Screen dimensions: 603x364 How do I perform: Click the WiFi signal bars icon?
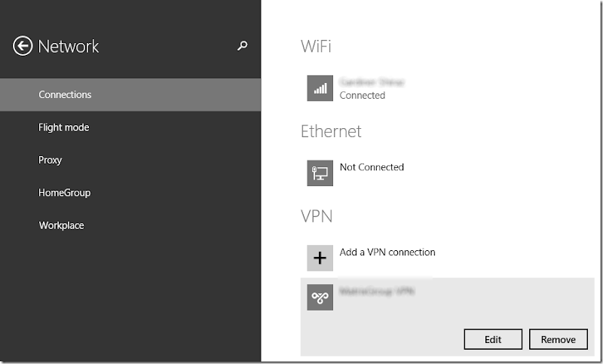click(x=320, y=88)
